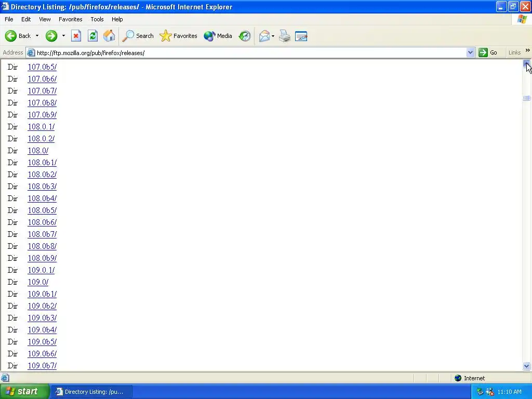Show browsing History with the clock icon
The width and height of the screenshot is (532, 399).
tap(245, 36)
